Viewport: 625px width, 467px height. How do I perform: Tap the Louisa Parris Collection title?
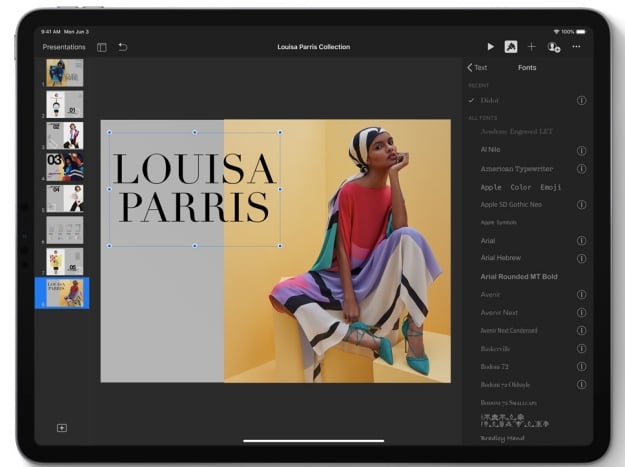pos(312,47)
